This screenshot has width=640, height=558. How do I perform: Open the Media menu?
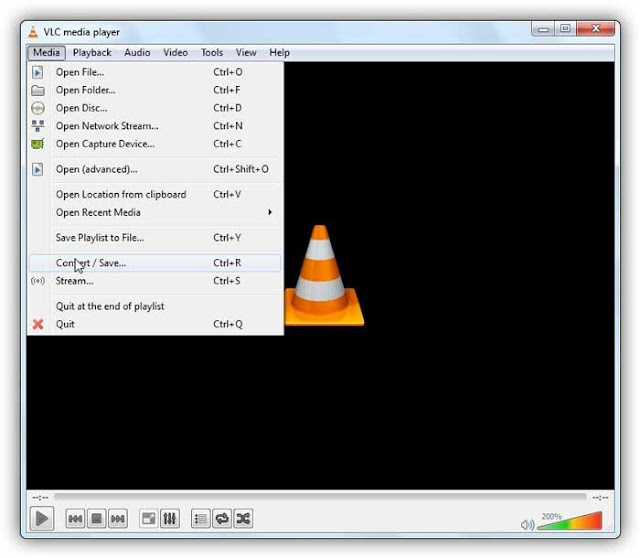(47, 53)
